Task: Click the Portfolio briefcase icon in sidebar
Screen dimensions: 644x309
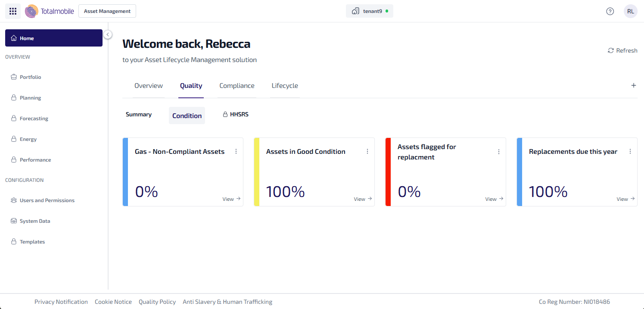Action: click(x=14, y=77)
